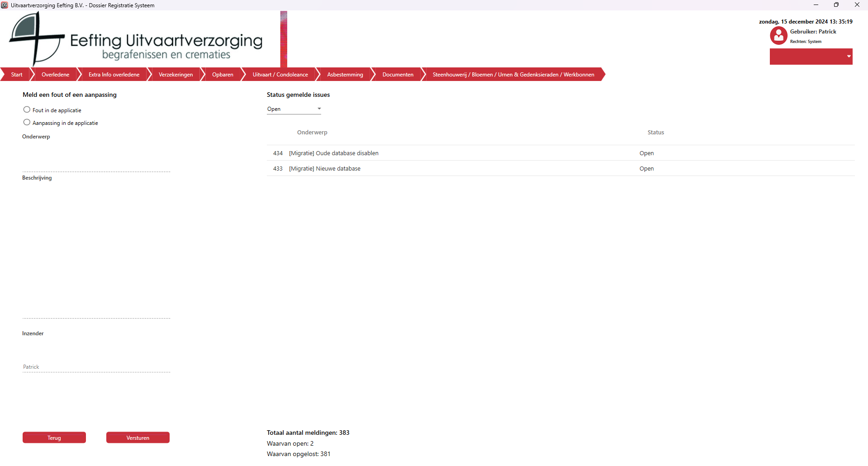This screenshot has width=868, height=466.
Task: Navigate to Uitvaart / Condoleance tab
Action: 280,75
